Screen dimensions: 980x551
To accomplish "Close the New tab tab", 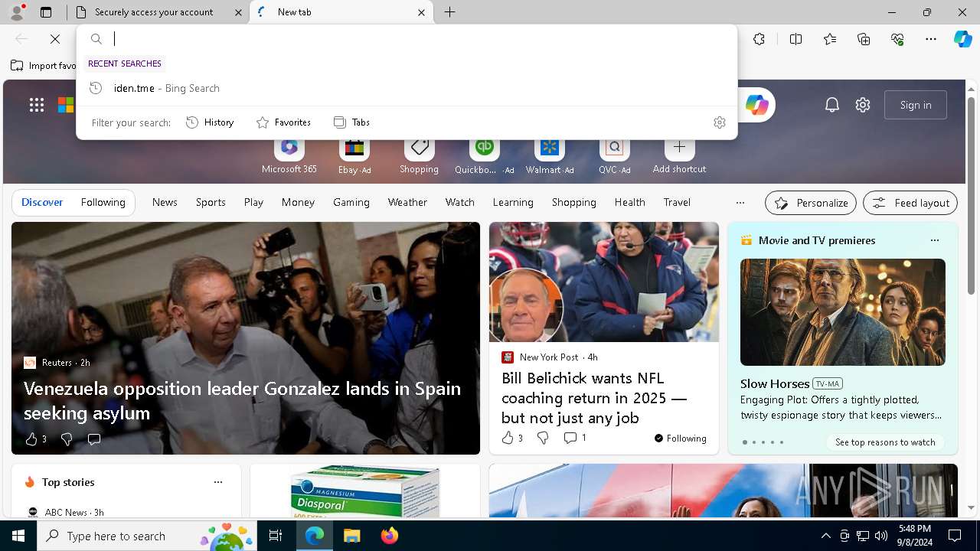I will pyautogui.click(x=421, y=12).
